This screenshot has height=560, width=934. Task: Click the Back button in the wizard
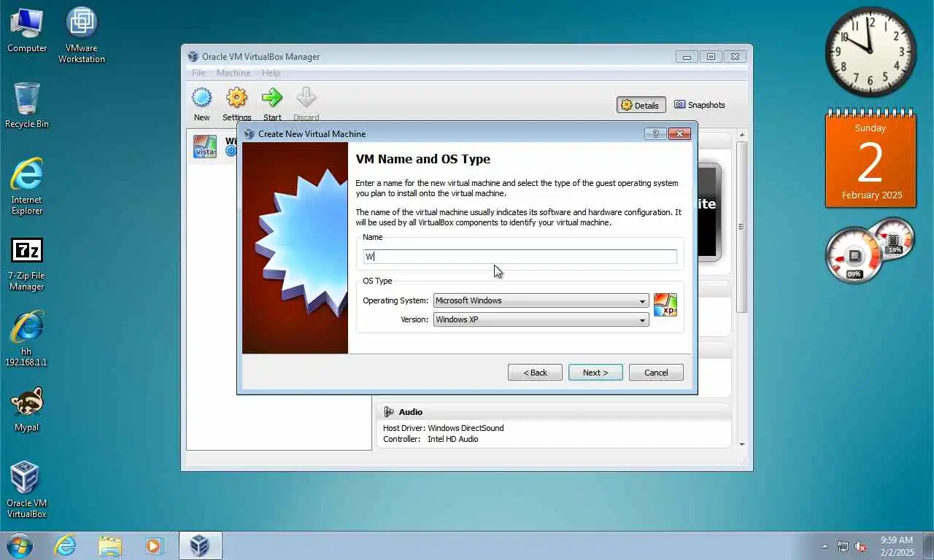535,373
